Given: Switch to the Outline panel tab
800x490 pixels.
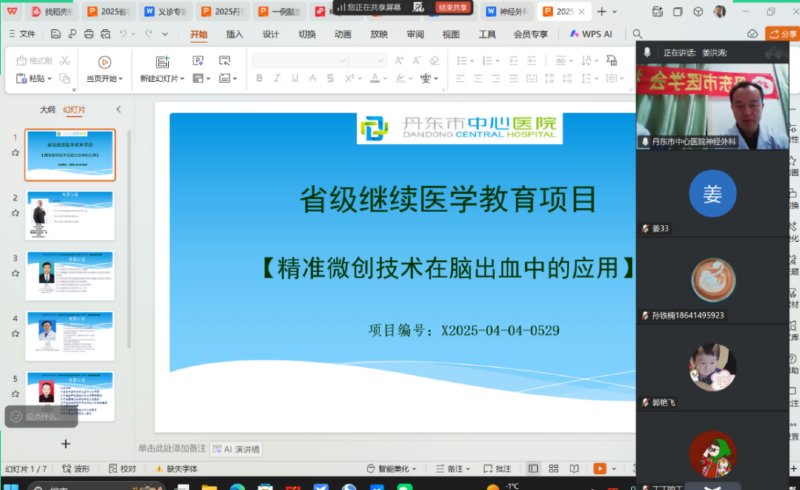Looking at the screenshot, I should point(47,110).
